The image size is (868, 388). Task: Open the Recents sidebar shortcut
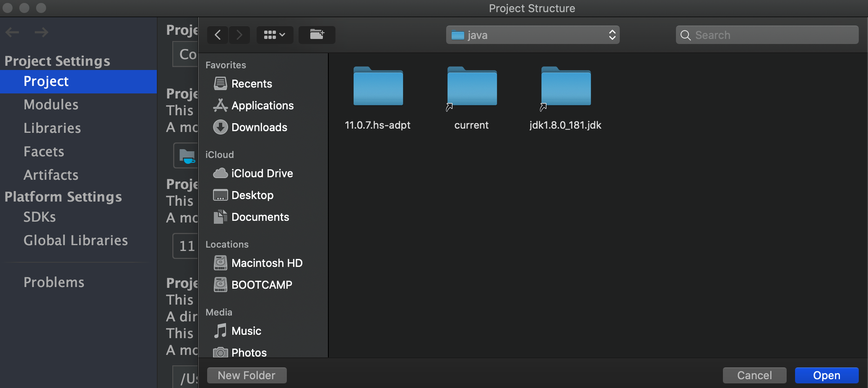coord(252,84)
